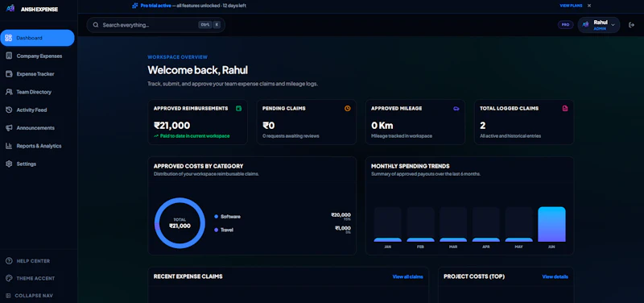Click the Approved Reimbursements green icon
Screen dimensions: 644x303
238,109
